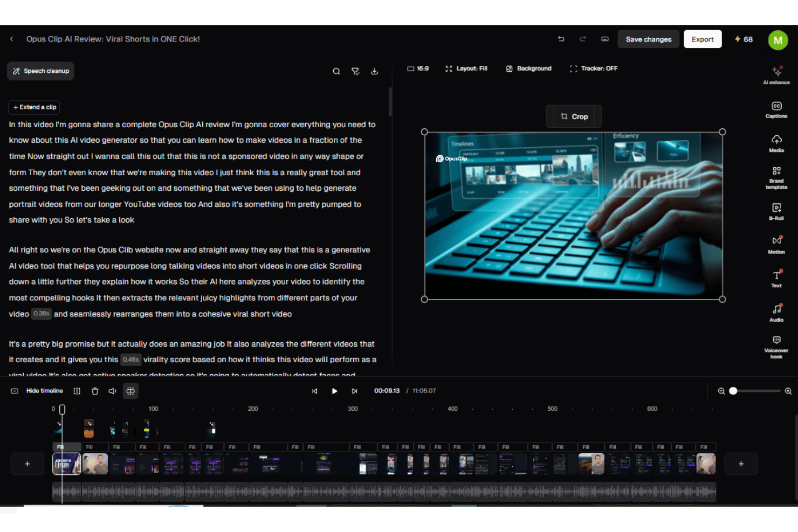
Task: Click the 68 credits indicator
Action: click(744, 39)
